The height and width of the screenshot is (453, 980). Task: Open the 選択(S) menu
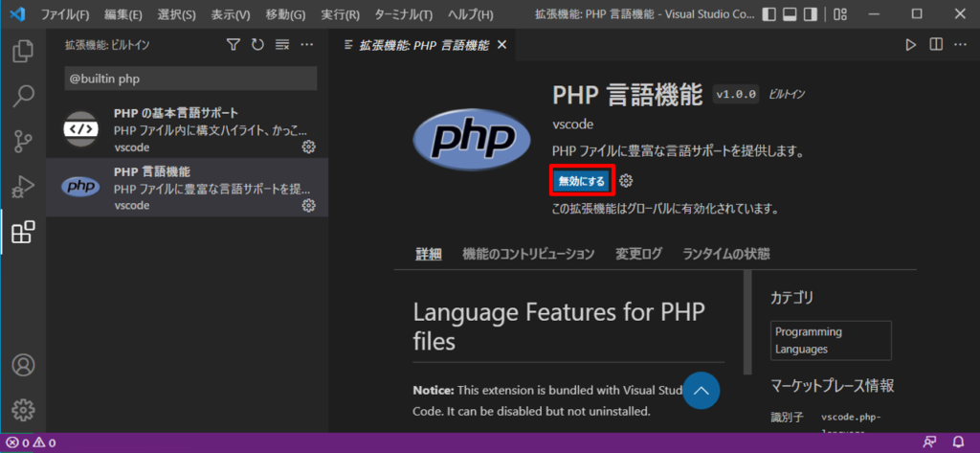tap(176, 13)
